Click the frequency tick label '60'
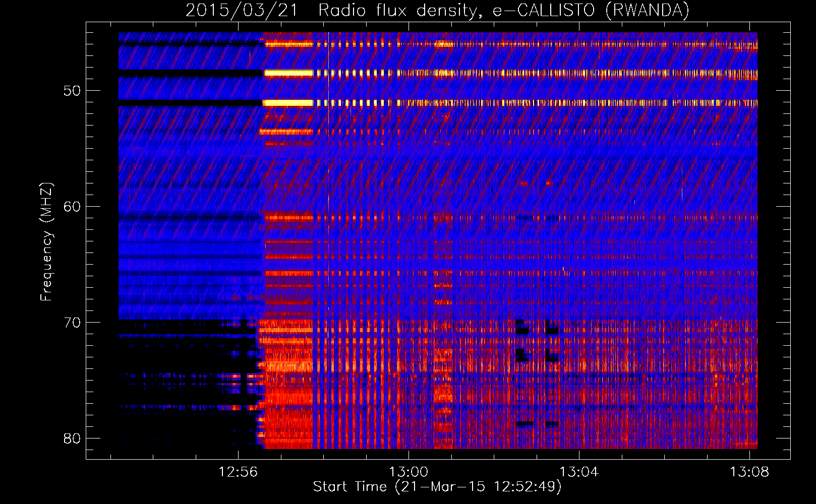The height and width of the screenshot is (504, 816). (x=72, y=207)
